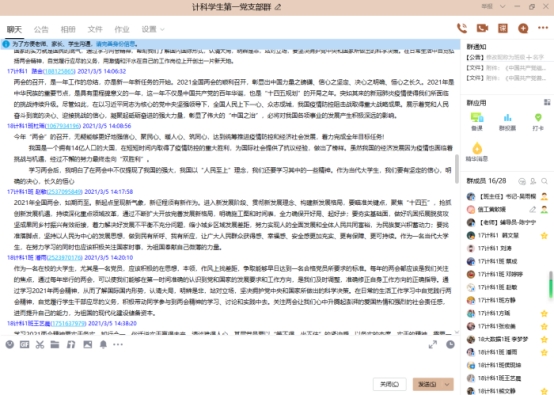Open the 公告 tab
The image size is (554, 395).
point(41,29)
